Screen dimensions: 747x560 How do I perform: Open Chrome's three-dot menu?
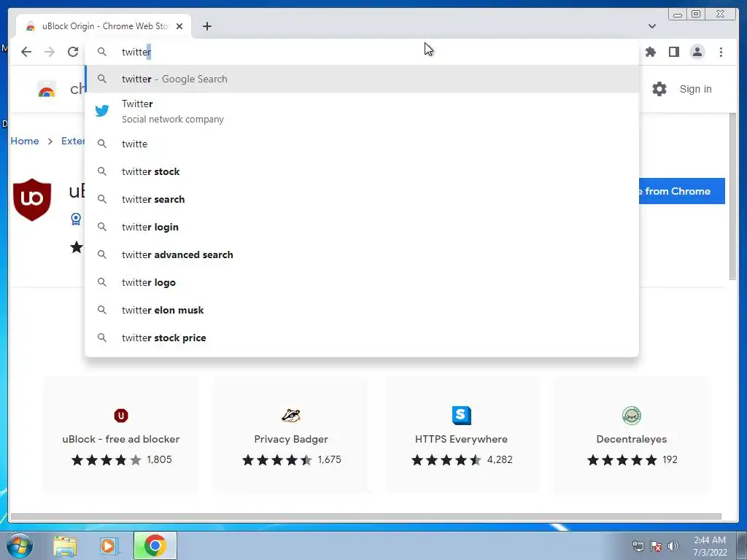(x=721, y=52)
